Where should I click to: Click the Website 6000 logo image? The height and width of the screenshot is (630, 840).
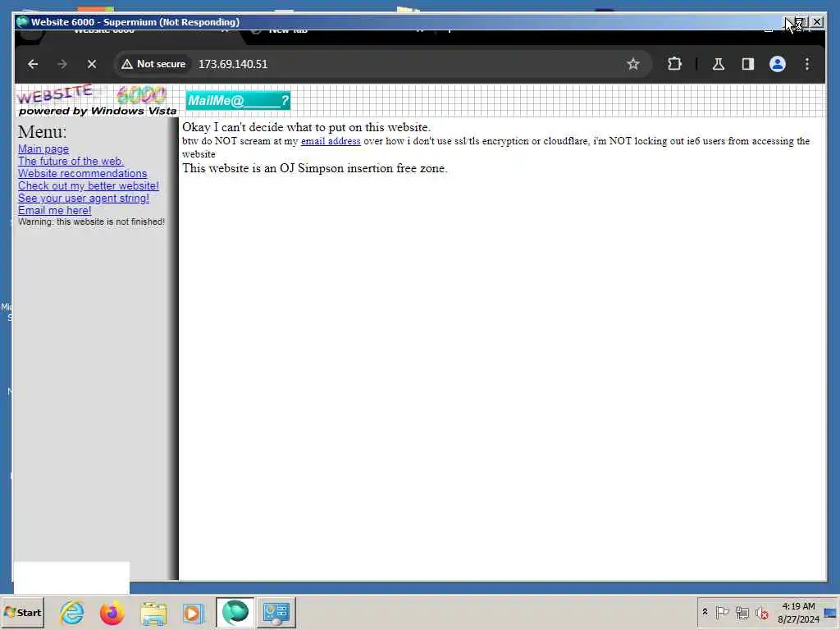(x=97, y=100)
